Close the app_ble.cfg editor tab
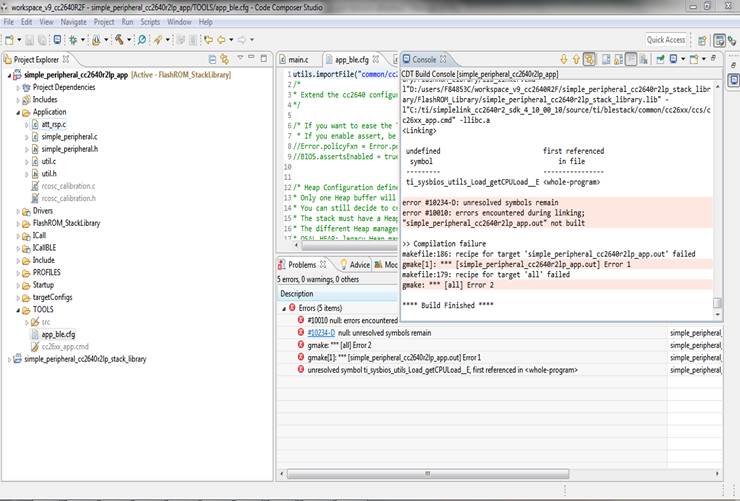This screenshot has width=740, height=501. pyautogui.click(x=376, y=59)
